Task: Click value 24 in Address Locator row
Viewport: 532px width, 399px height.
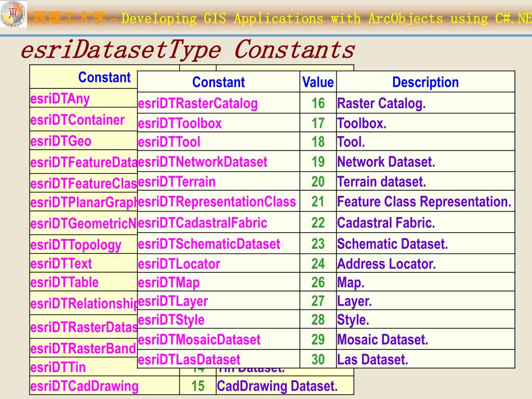Action: coord(318,264)
